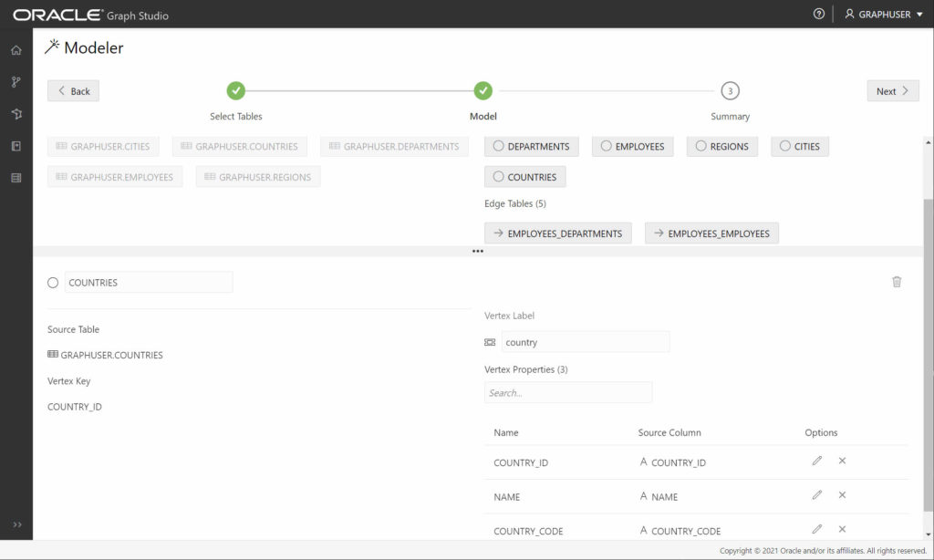Click the 'Edge Tables (5)' heading
Image resolution: width=934 pixels, height=560 pixels.
pos(515,203)
